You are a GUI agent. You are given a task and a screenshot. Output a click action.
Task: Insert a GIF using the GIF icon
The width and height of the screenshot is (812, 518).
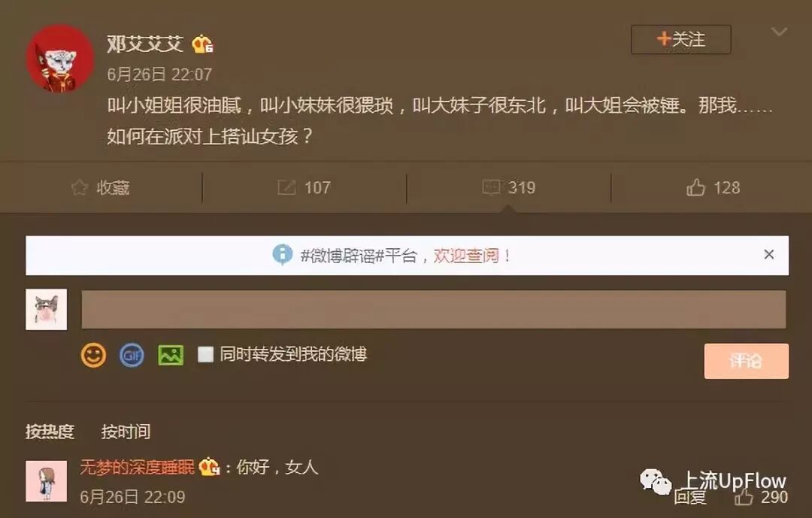(x=132, y=356)
